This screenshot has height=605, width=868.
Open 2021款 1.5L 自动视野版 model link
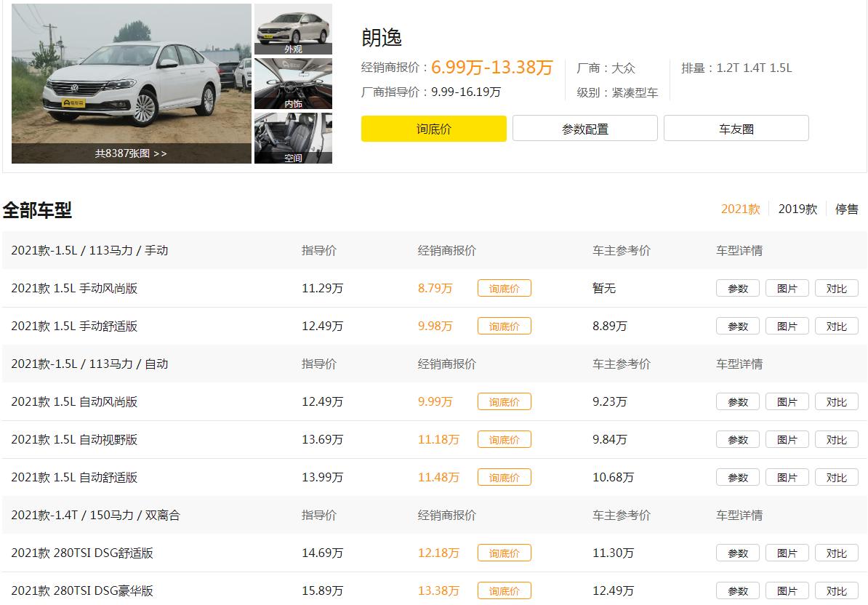pos(74,439)
